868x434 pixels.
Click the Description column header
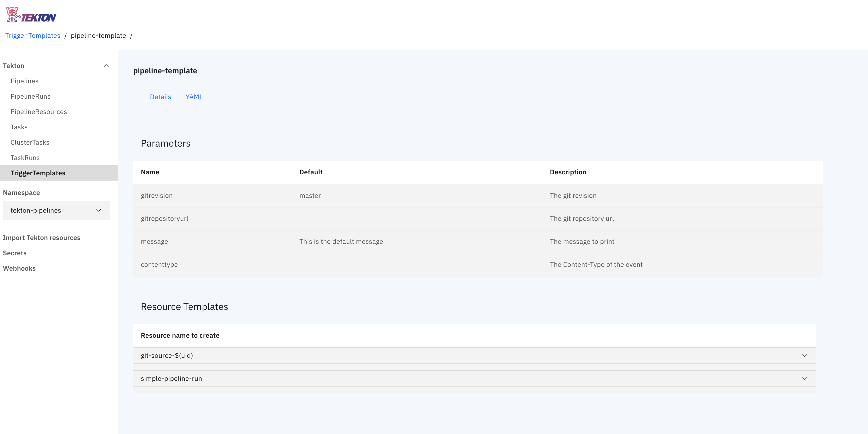click(568, 172)
